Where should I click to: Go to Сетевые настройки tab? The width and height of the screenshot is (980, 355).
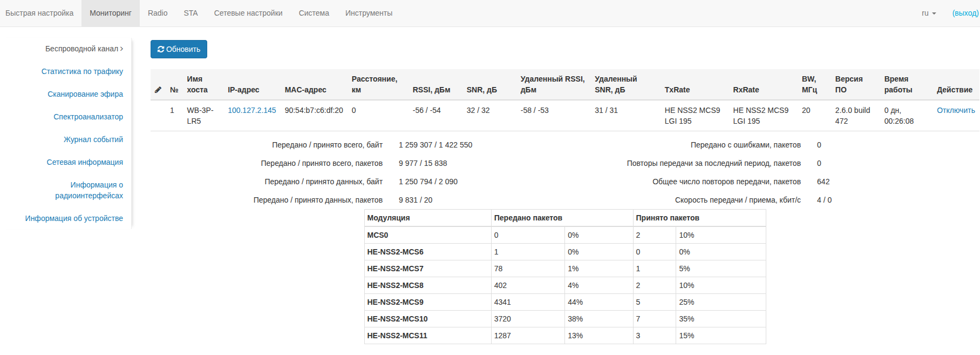click(x=248, y=13)
